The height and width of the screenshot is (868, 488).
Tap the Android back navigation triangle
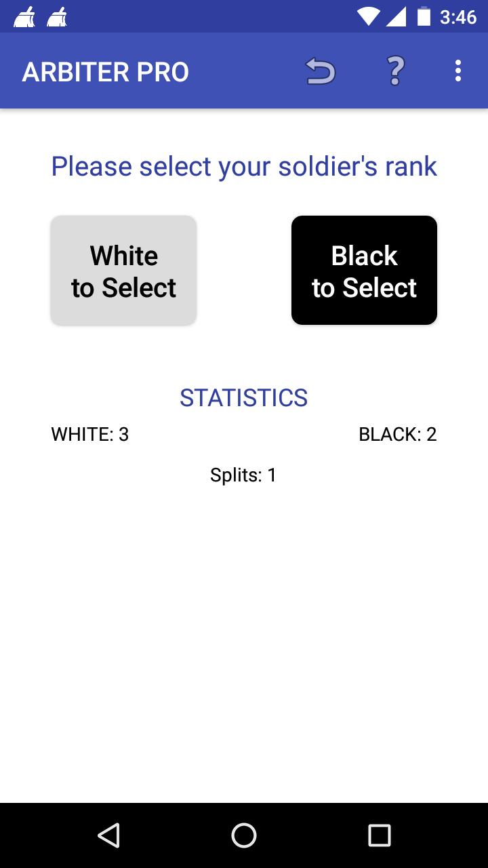point(108,835)
